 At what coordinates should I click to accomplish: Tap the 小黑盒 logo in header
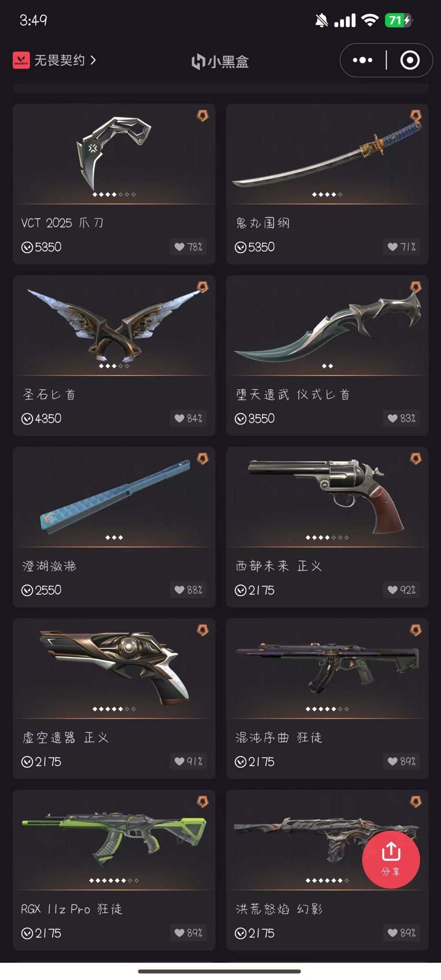tap(220, 61)
